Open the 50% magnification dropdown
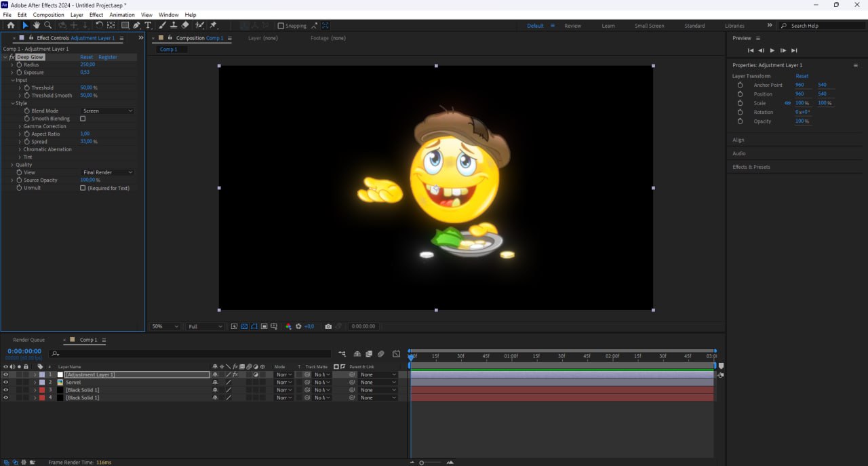This screenshot has width=868, height=466. pyautogui.click(x=165, y=326)
